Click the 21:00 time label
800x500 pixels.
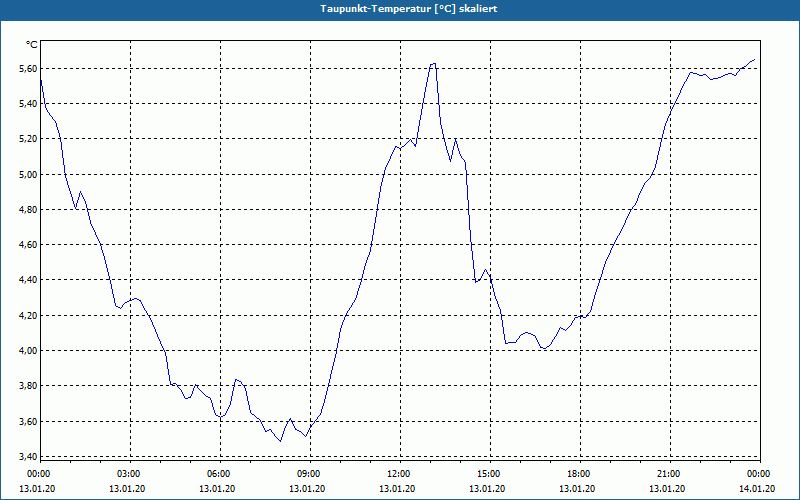coord(668,474)
